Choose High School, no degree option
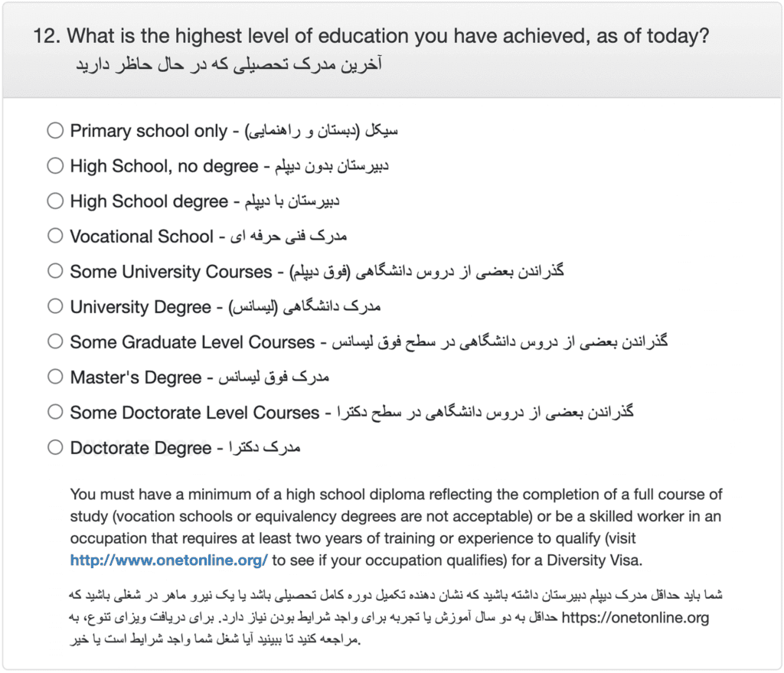This screenshot has height=673, width=784. (x=55, y=165)
